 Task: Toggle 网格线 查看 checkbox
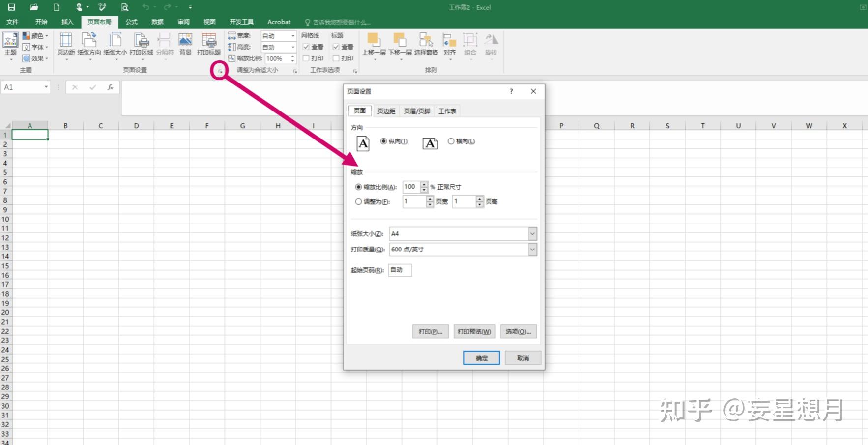click(306, 47)
